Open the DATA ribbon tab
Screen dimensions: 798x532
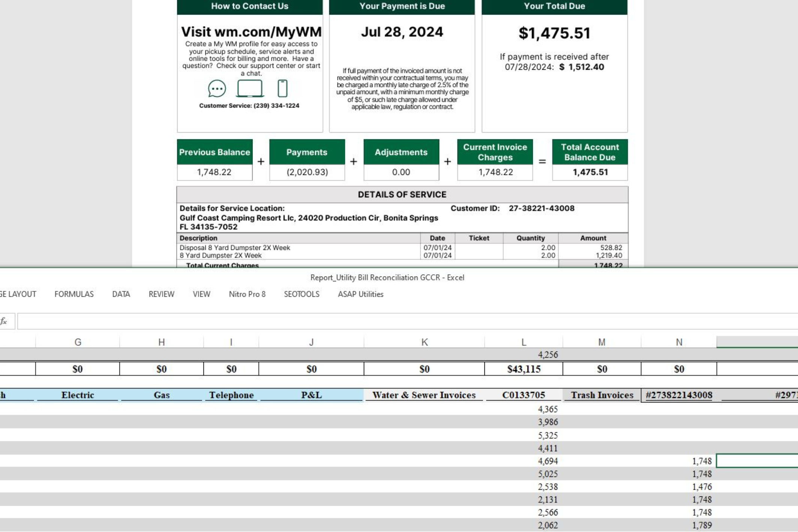point(121,294)
